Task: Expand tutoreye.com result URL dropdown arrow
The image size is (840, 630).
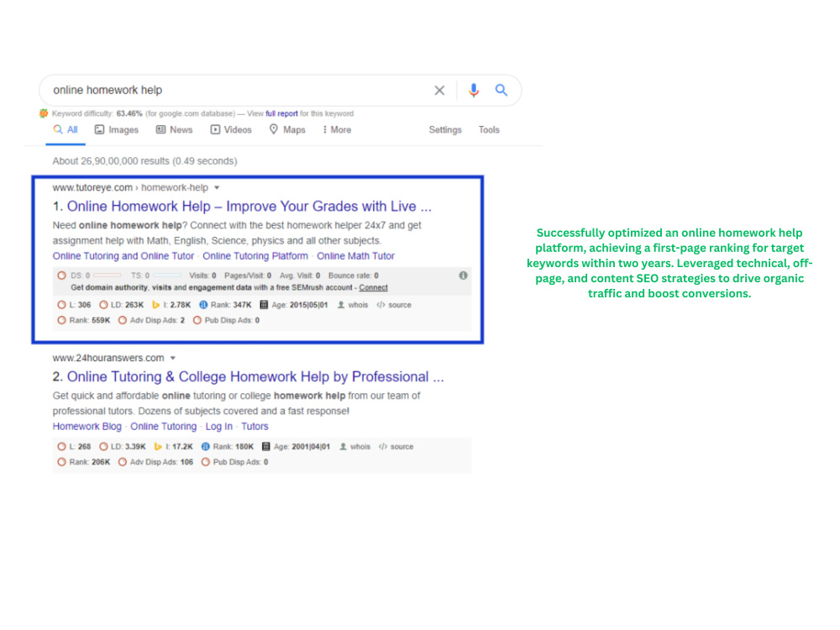Action: click(x=217, y=188)
